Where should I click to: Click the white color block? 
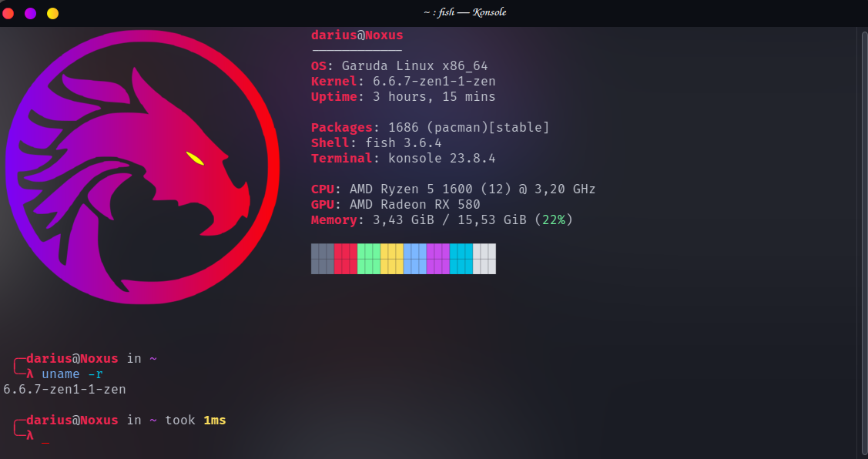tap(484, 259)
